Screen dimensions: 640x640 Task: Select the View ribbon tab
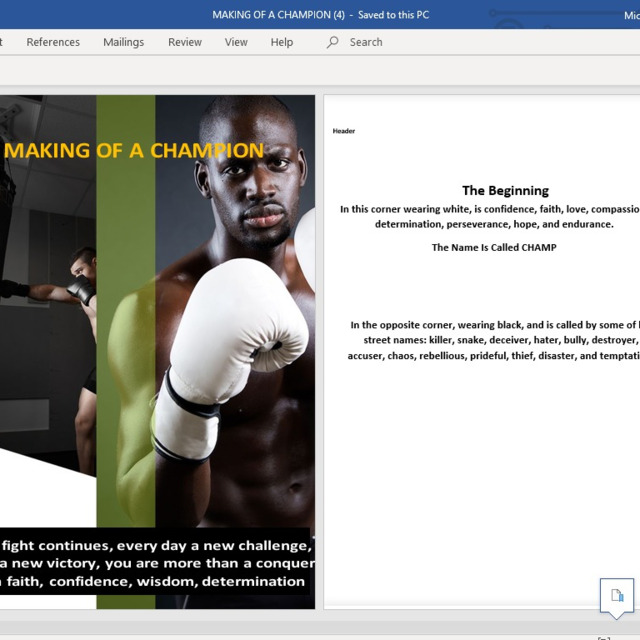236,42
